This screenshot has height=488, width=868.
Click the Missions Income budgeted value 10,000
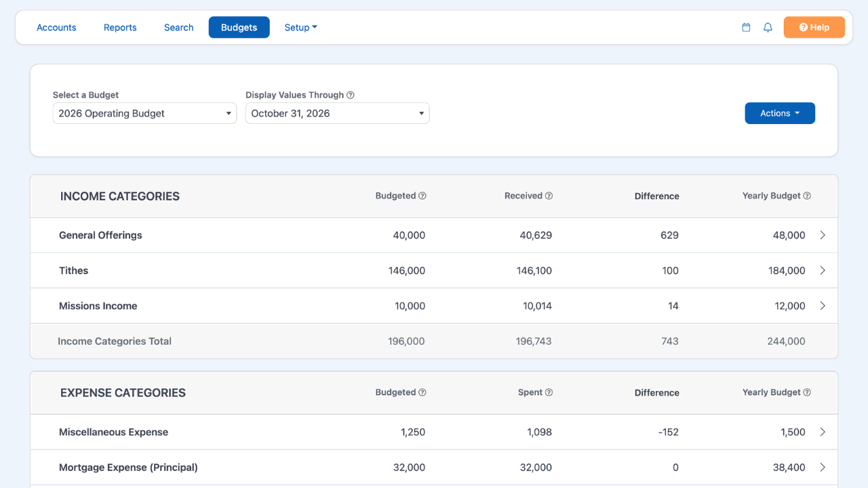(410, 306)
